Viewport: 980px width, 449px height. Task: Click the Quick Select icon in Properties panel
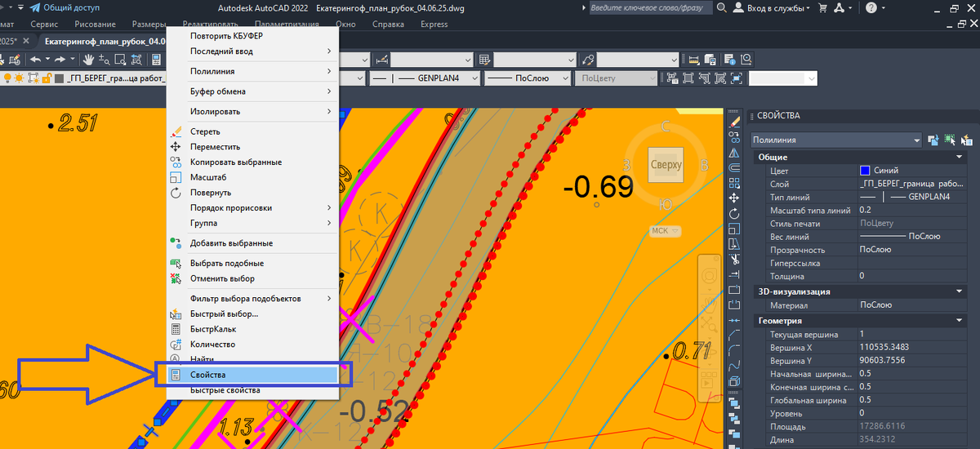pos(967,140)
